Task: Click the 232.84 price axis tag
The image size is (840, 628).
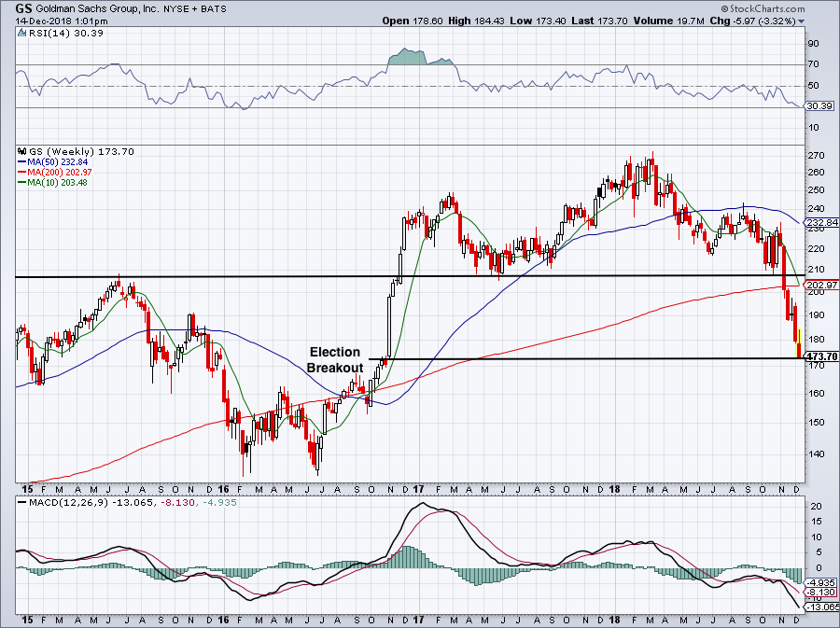Action: point(821,223)
